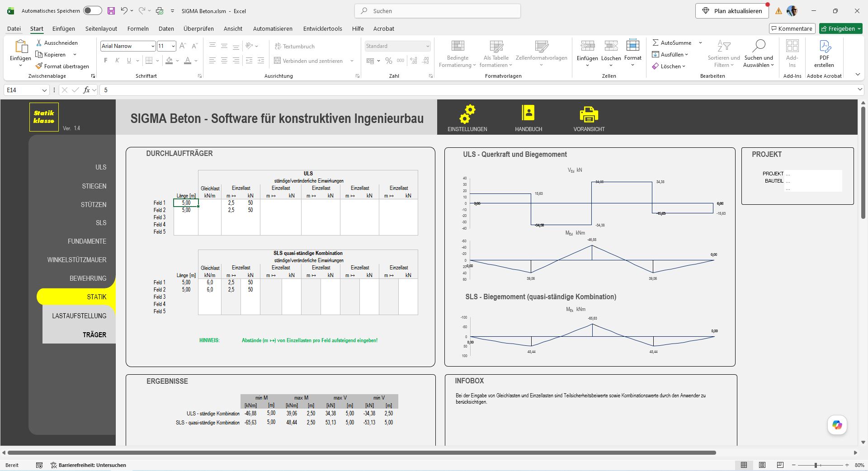
Task: Toggle underline formatting
Action: click(x=129, y=61)
